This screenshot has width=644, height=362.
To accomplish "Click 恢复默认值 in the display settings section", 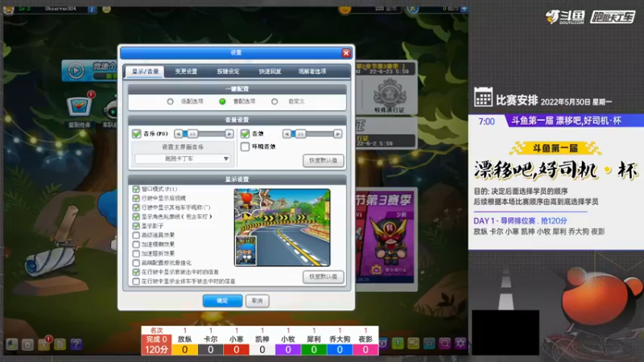I will click(x=324, y=277).
